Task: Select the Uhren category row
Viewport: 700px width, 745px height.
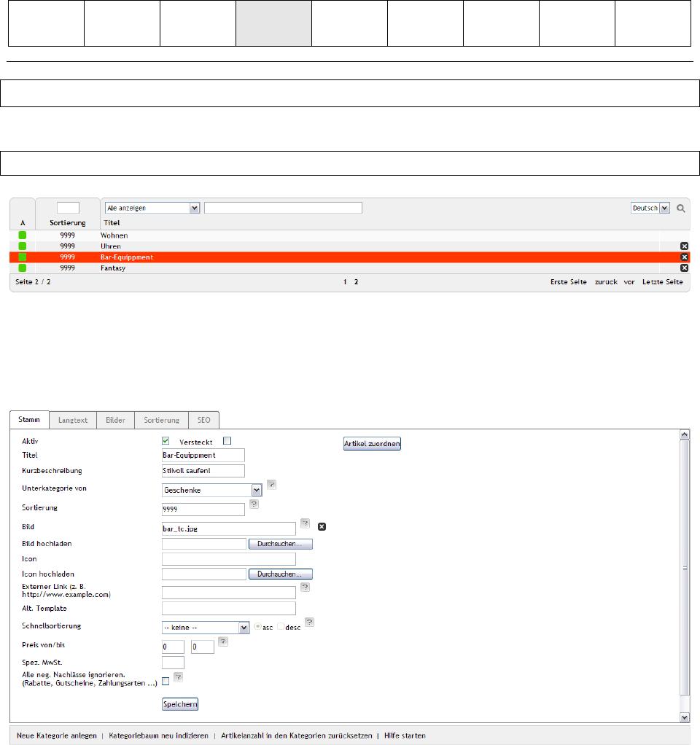Action: pos(350,246)
